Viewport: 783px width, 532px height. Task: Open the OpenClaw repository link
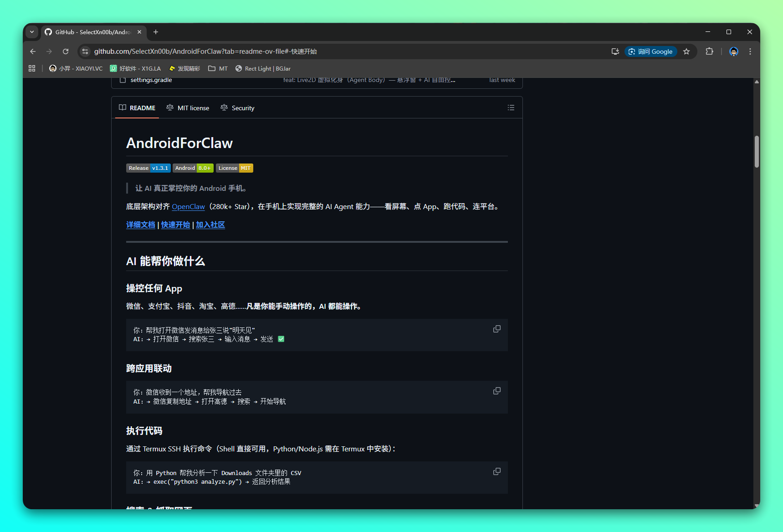(x=188, y=206)
